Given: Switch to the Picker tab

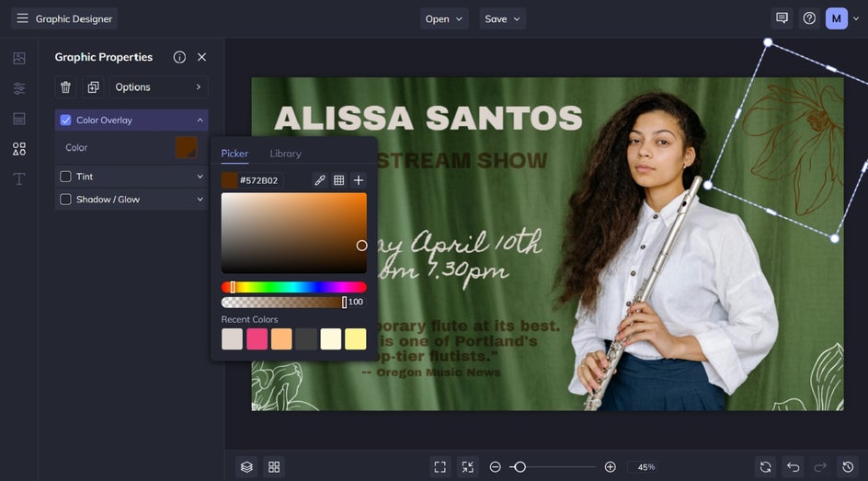Looking at the screenshot, I should tap(234, 154).
